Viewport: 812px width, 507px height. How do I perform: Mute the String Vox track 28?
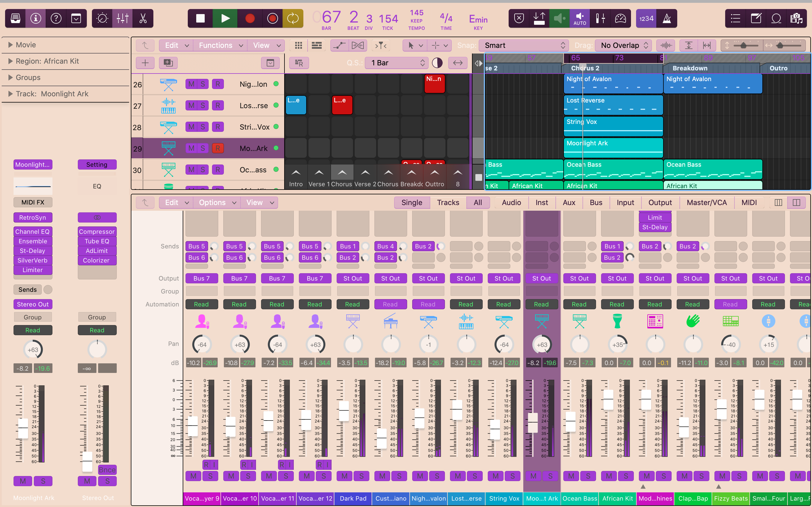191,127
